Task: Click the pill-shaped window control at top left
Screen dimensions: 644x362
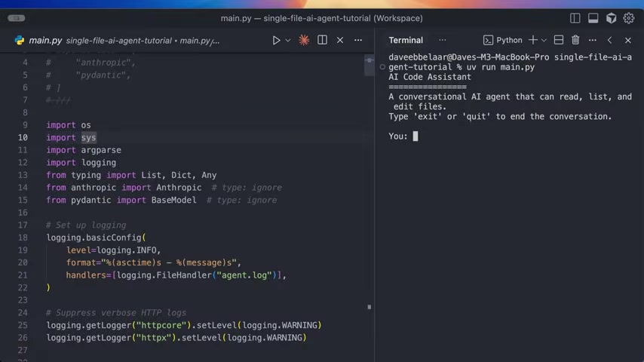Action: coord(17,18)
